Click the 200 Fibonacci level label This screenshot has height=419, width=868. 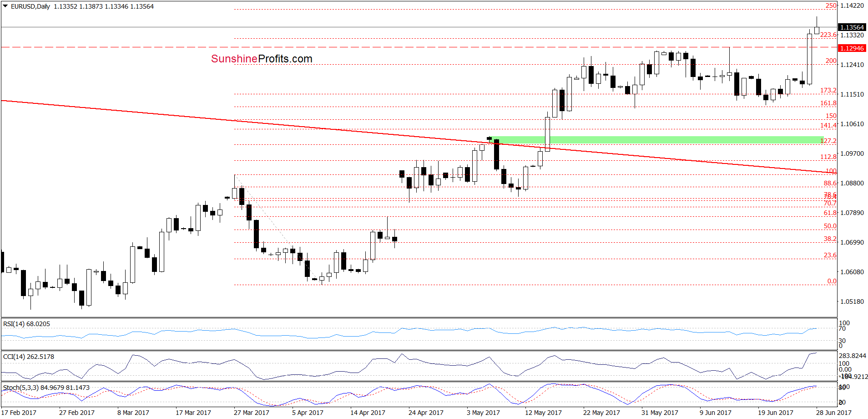pyautogui.click(x=831, y=61)
